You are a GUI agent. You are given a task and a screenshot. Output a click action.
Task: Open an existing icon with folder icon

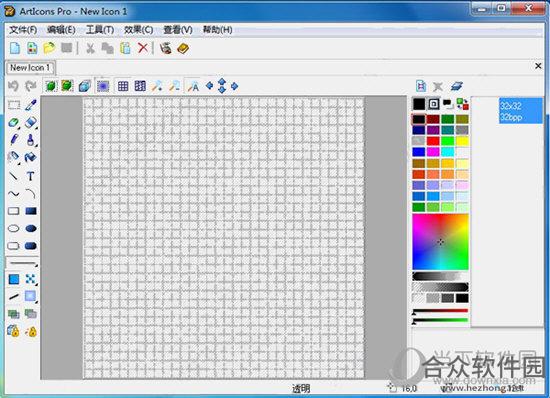[x=49, y=48]
